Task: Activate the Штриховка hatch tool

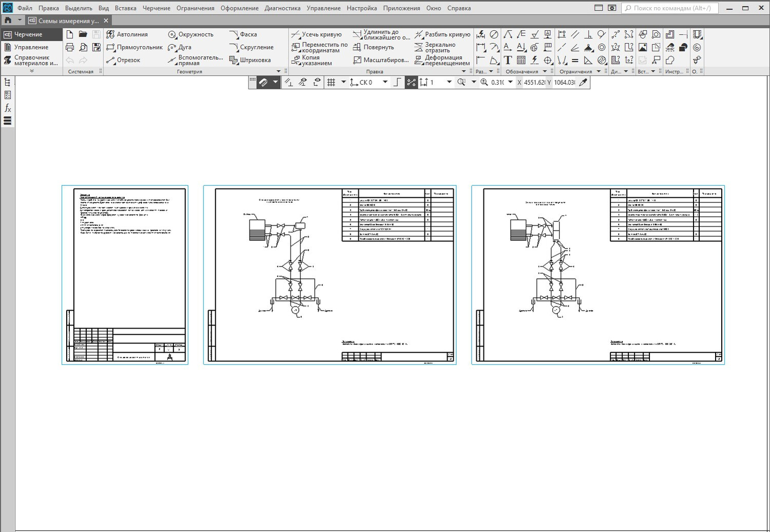Action: pyautogui.click(x=250, y=60)
